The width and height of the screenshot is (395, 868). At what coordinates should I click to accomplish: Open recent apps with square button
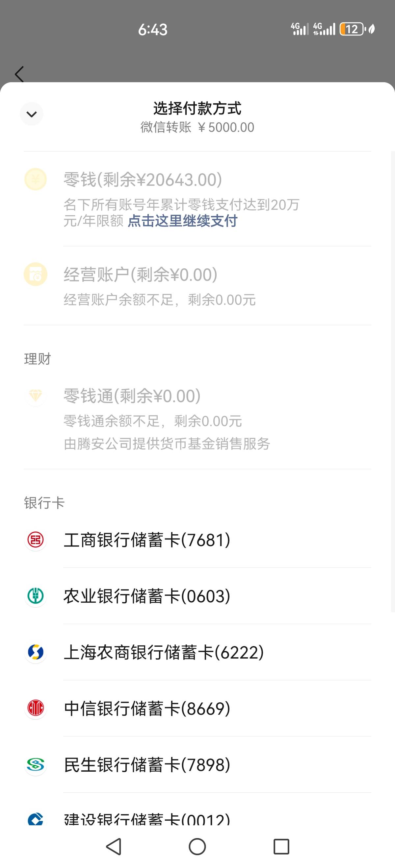281,846
